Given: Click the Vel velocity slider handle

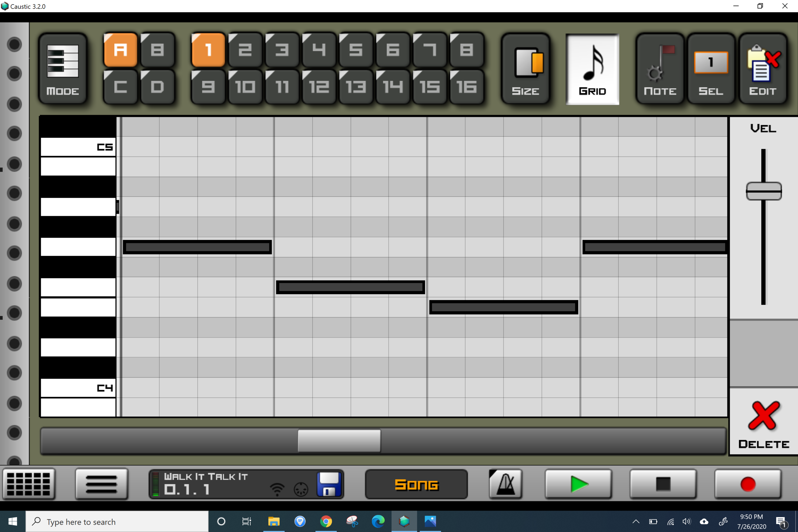Looking at the screenshot, I should click(x=764, y=191).
